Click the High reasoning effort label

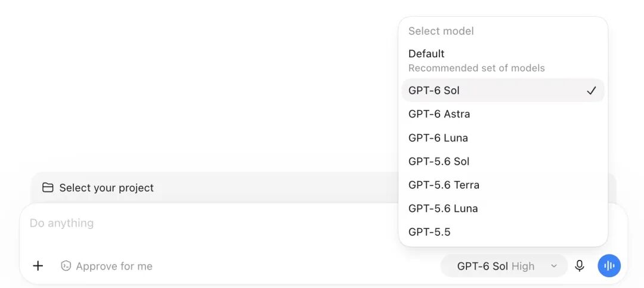(523, 266)
